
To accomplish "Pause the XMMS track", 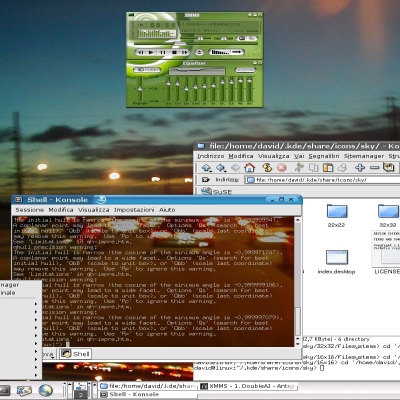I will [x=162, y=52].
